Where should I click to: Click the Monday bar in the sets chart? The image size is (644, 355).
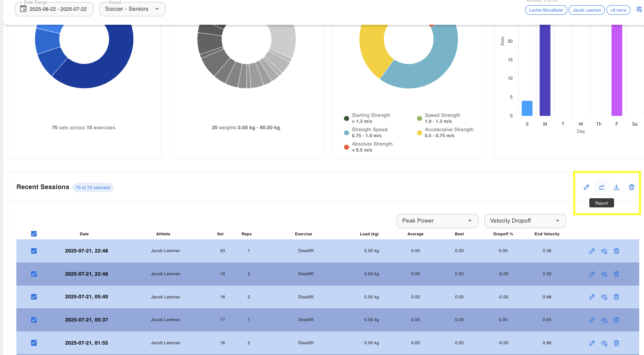tap(545, 70)
